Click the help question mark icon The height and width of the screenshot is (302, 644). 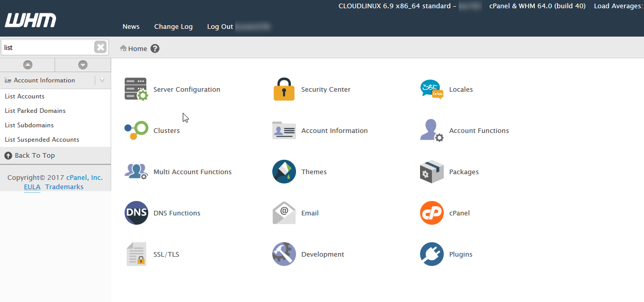pyautogui.click(x=155, y=48)
